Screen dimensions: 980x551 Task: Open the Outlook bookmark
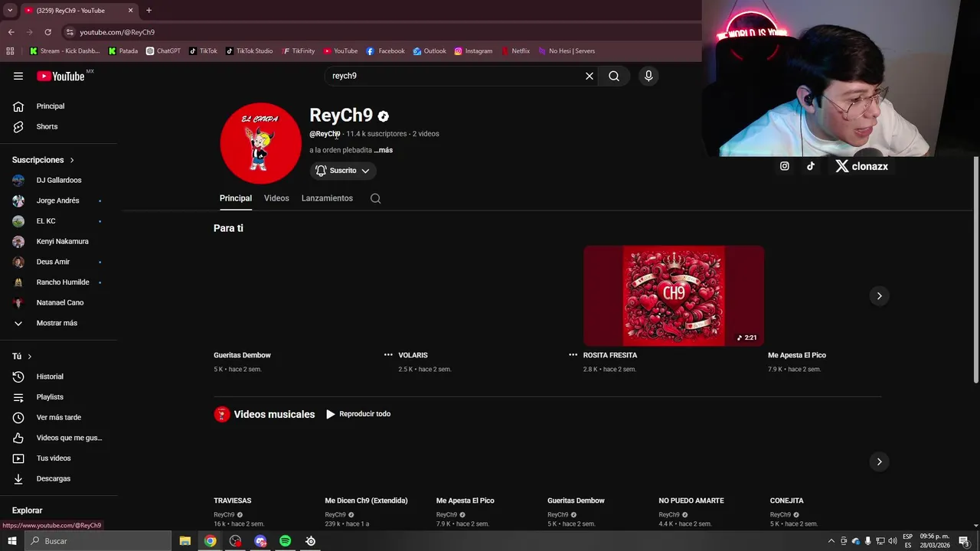[430, 51]
